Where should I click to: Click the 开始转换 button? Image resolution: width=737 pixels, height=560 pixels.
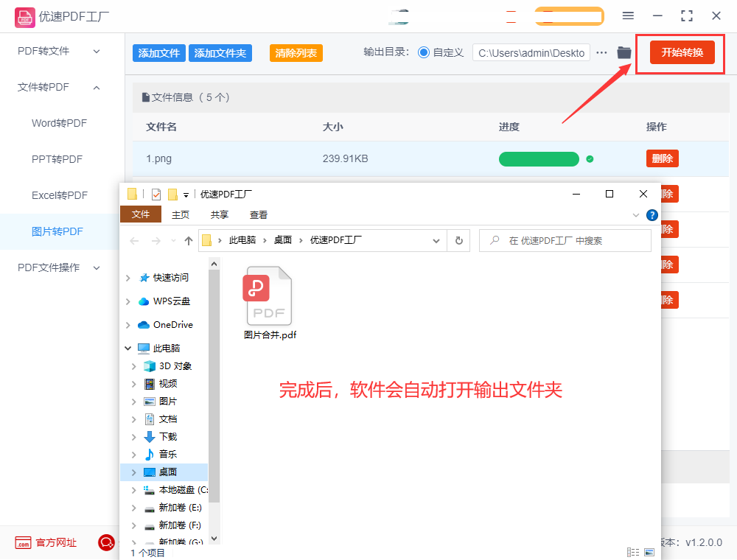pyautogui.click(x=682, y=52)
